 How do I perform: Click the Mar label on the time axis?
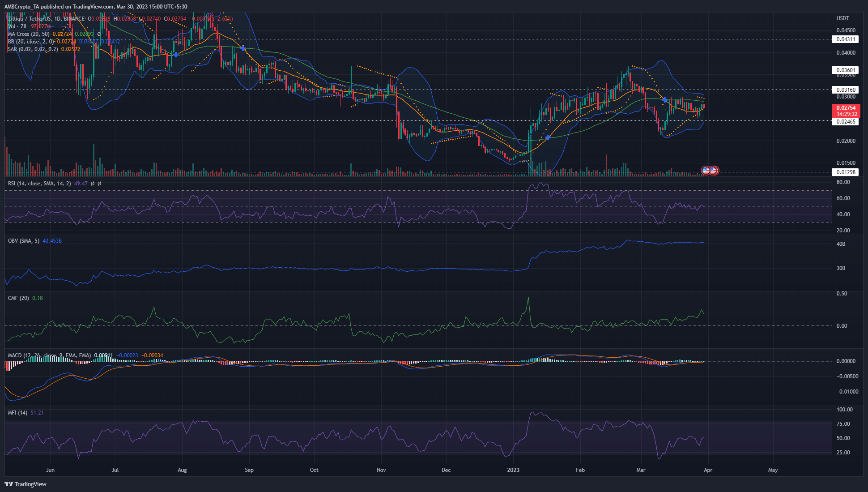[641, 471]
